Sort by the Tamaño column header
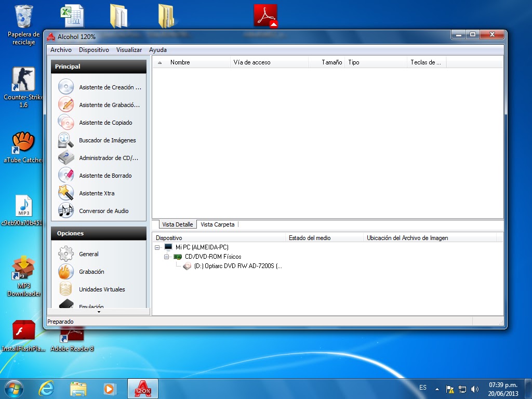532x399 pixels. [x=326, y=62]
